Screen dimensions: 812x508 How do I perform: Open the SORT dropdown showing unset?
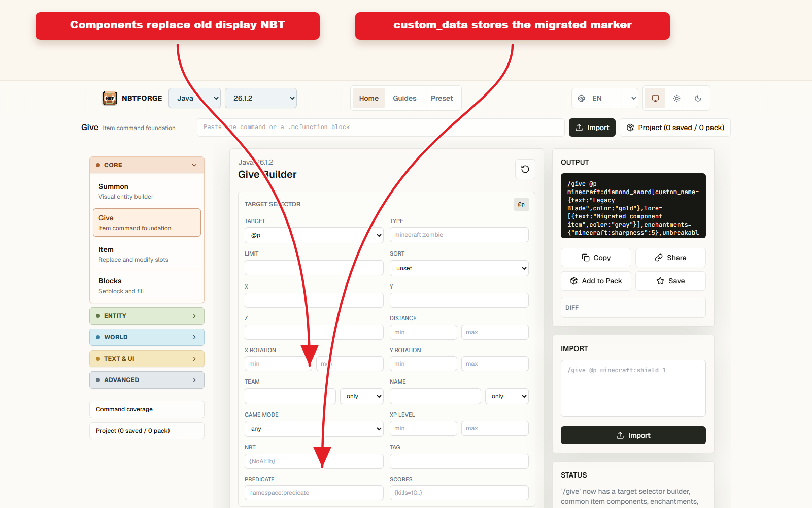[459, 268]
